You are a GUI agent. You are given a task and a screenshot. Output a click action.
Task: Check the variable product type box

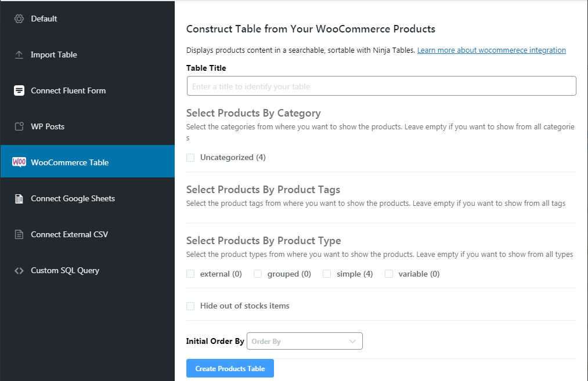point(388,273)
